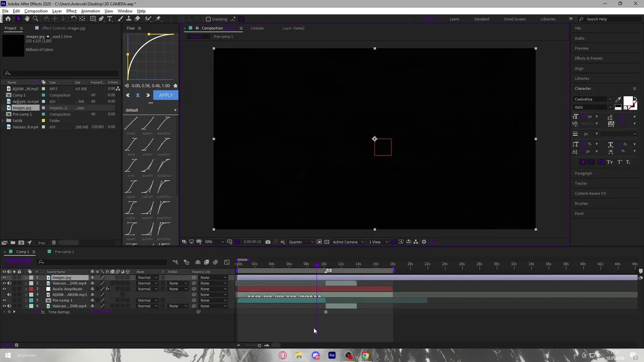The image size is (644, 362).
Task: Mute the layer 2 Valoran DVR.mp4 audio speaker
Action: [x=9, y=284]
